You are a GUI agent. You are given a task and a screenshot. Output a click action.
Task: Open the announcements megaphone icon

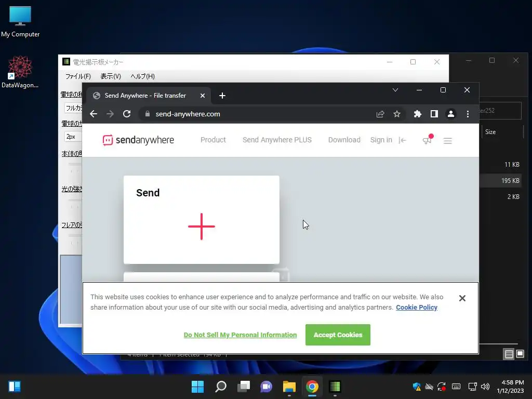click(x=427, y=140)
